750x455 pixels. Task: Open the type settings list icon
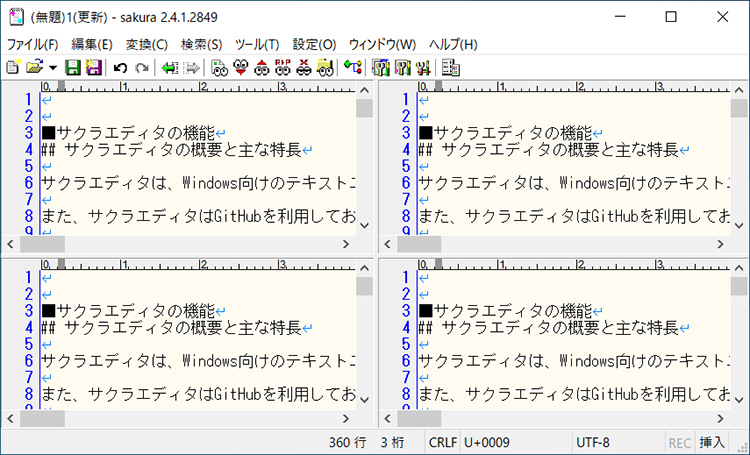click(x=381, y=67)
